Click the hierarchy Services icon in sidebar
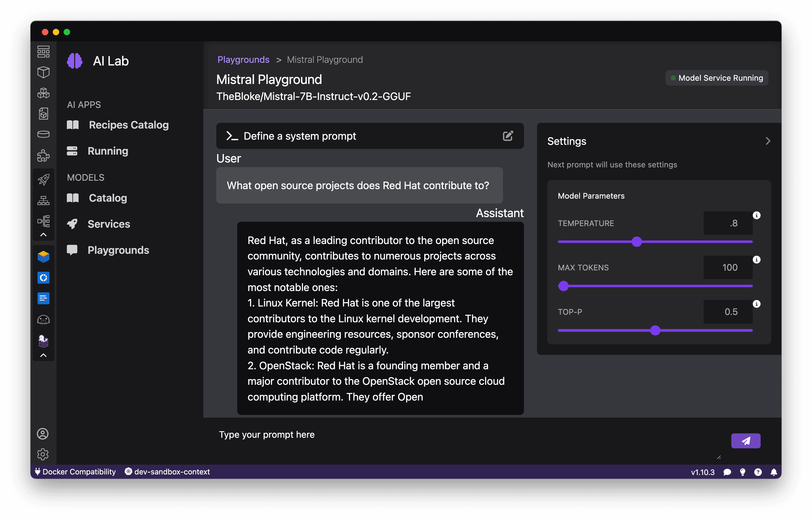This screenshot has width=812, height=519. [x=43, y=200]
